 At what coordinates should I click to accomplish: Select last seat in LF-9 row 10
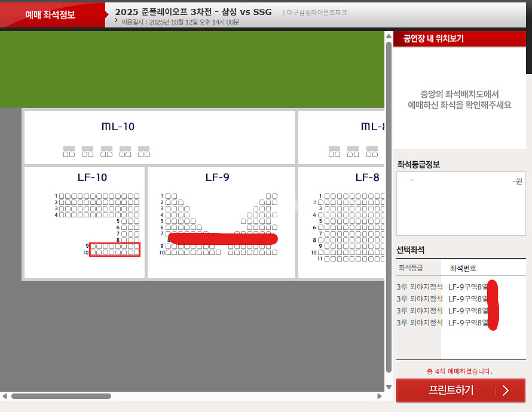(x=274, y=253)
